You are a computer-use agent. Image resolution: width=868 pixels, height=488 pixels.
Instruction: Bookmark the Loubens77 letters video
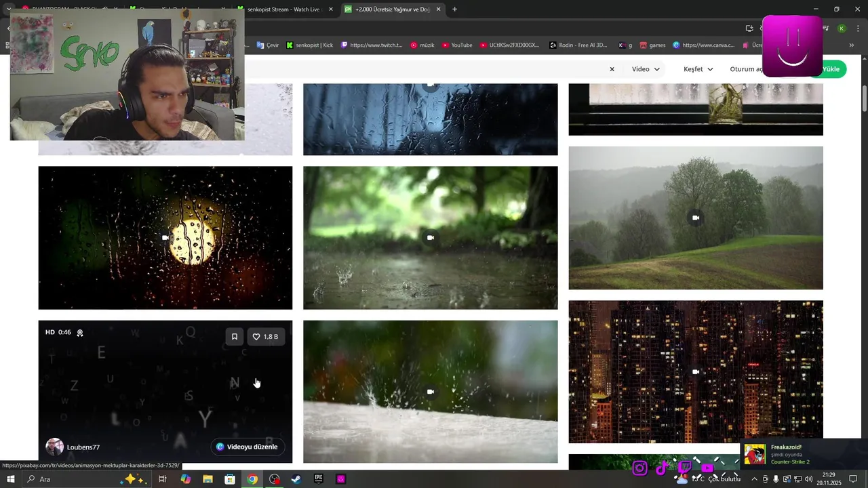pos(235,336)
